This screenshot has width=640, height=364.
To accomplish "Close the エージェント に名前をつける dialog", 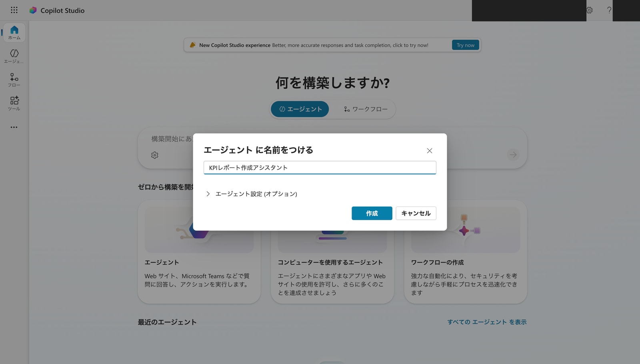I will pyautogui.click(x=430, y=151).
